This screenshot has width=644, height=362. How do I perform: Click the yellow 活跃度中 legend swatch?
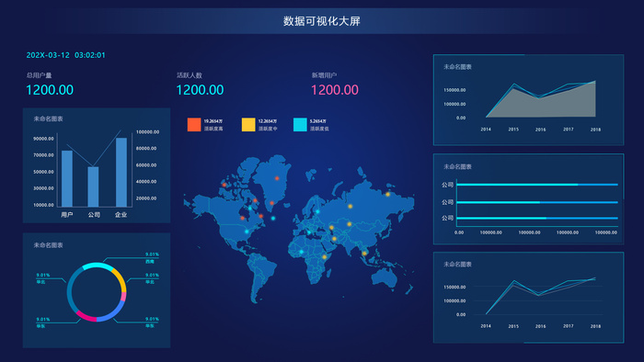[x=248, y=125]
